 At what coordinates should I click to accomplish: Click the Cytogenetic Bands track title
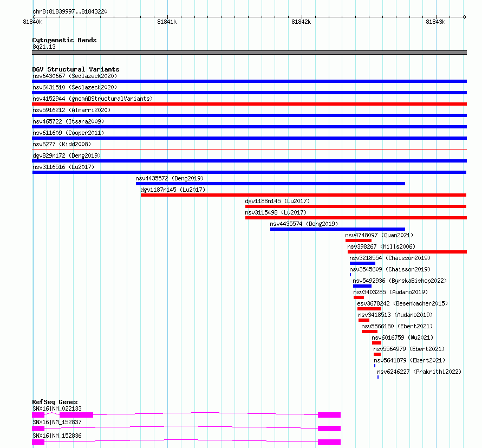tap(64, 40)
